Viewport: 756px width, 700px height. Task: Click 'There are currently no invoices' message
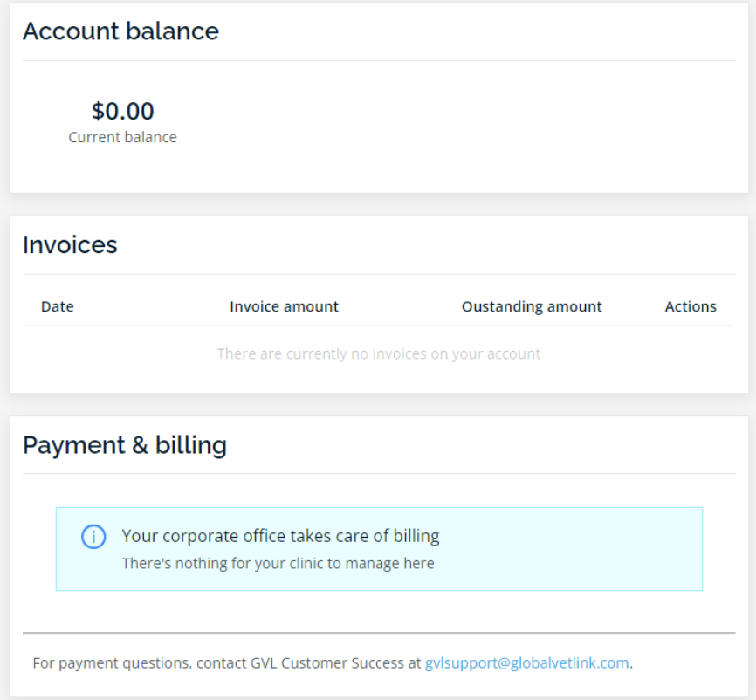379,353
